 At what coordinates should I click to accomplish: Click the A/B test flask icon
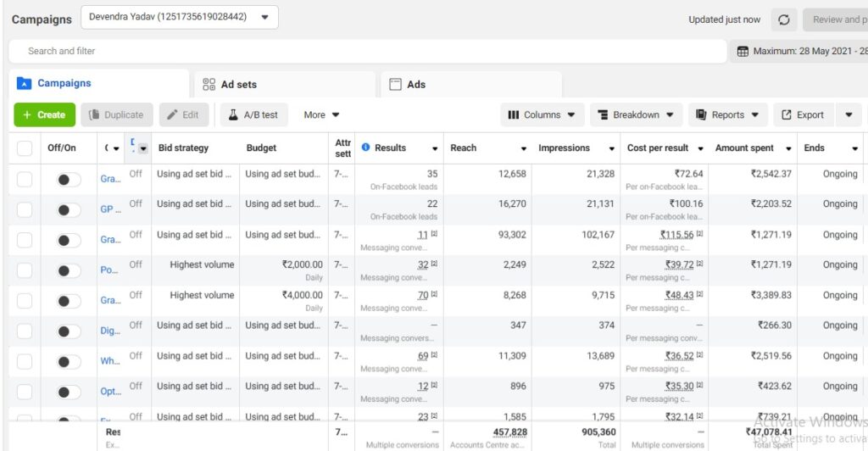click(x=232, y=115)
